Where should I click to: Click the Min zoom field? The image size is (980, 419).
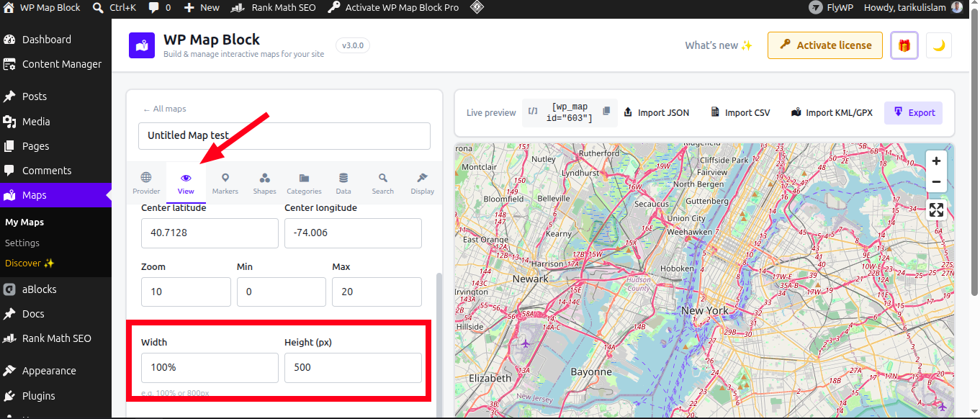point(282,292)
